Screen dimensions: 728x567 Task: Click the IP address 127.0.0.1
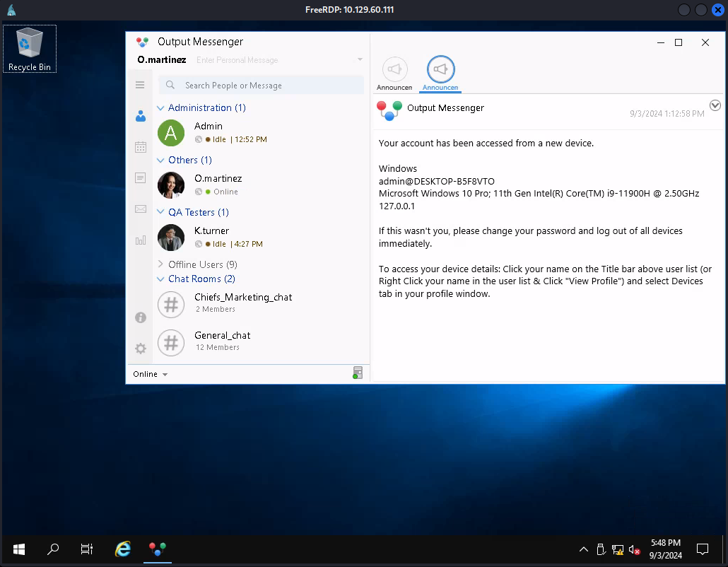pos(397,206)
